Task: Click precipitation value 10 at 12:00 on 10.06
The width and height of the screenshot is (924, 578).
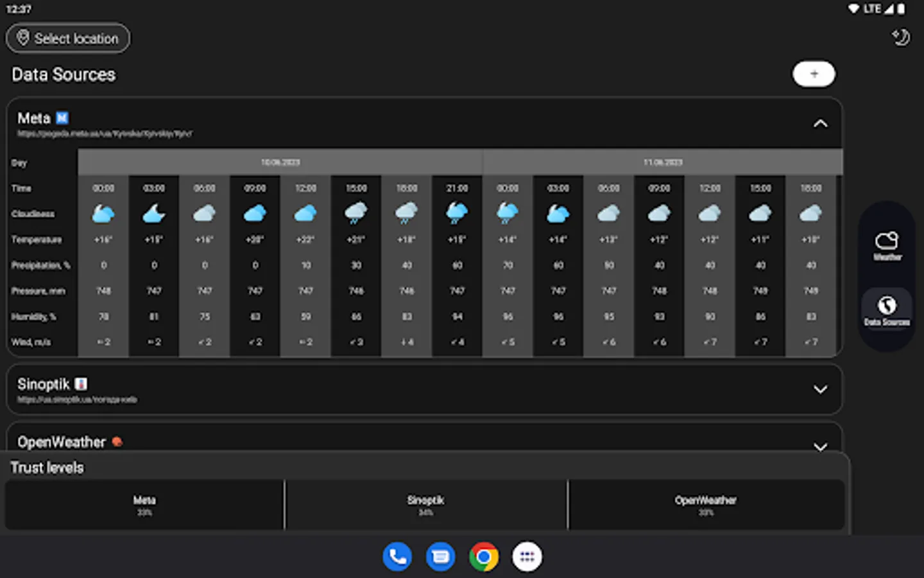Action: point(305,265)
